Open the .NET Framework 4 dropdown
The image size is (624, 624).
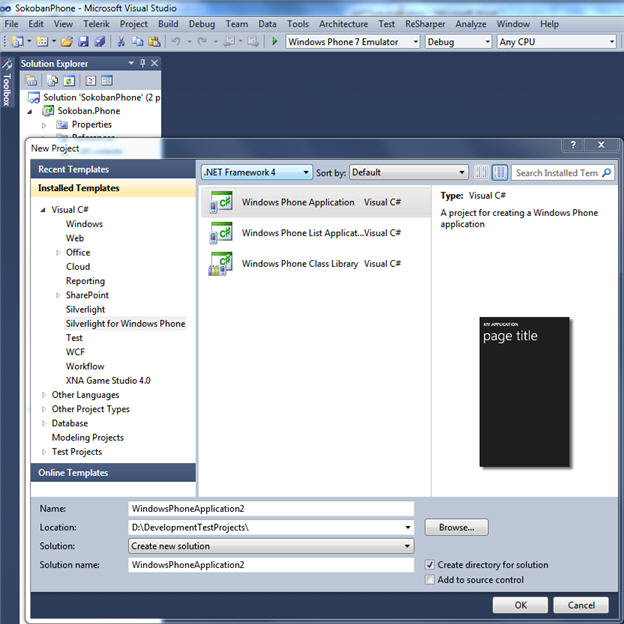(x=257, y=172)
